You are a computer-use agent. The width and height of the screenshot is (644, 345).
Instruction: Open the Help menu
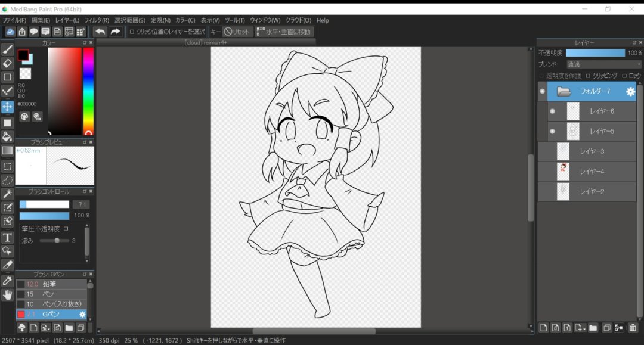coord(323,20)
